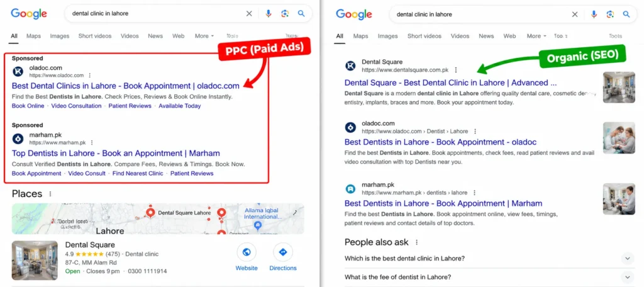Click the Lahore places map
The height and width of the screenshot is (287, 644).
coord(158,219)
